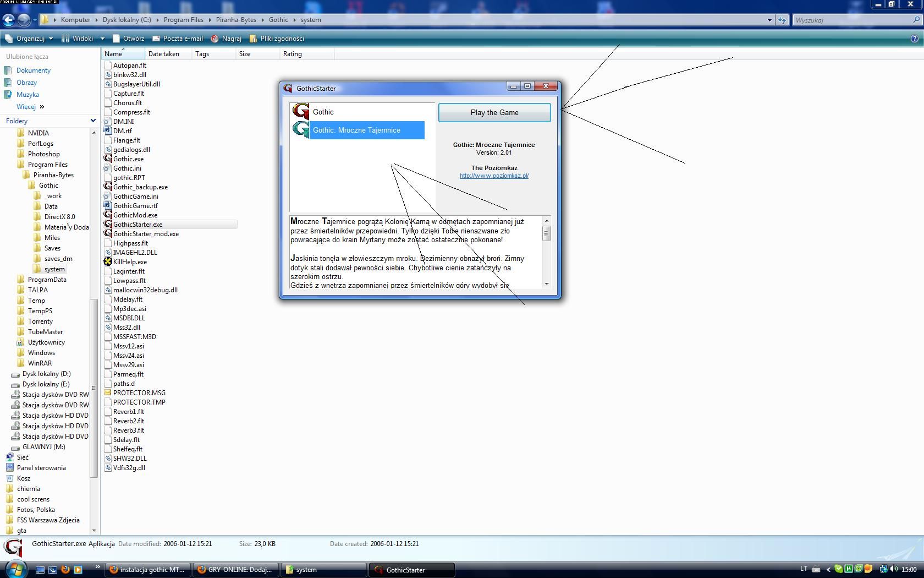
Task: Click Pliki zgodności toolbar button
Action: click(x=277, y=39)
